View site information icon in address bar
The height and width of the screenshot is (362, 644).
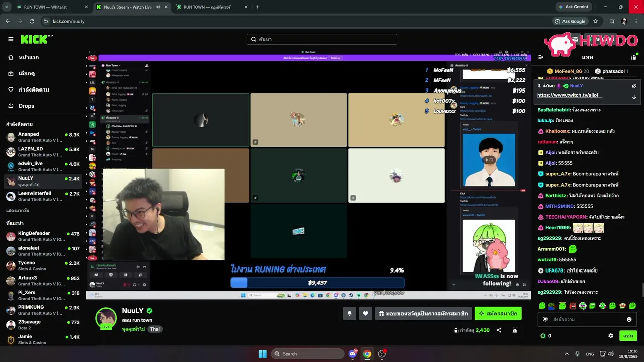[46, 21]
